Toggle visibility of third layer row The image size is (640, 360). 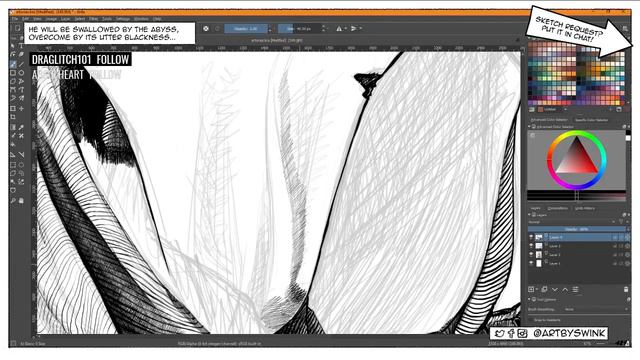pyautogui.click(x=531, y=255)
